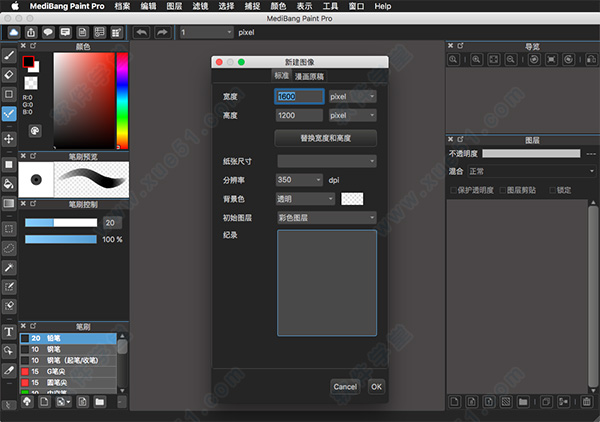This screenshot has height=422, width=600.
Task: Select G笔尖 brush row
Action: [68, 371]
